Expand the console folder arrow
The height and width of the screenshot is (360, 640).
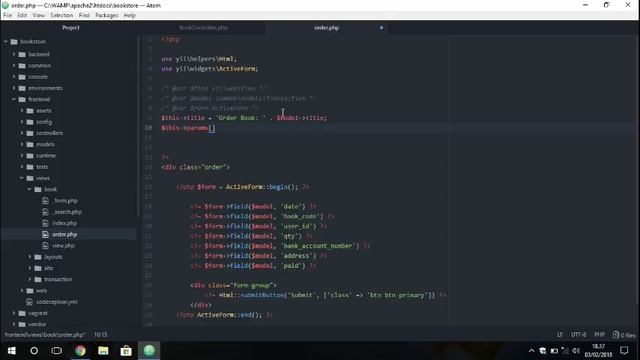pyautogui.click(x=14, y=77)
